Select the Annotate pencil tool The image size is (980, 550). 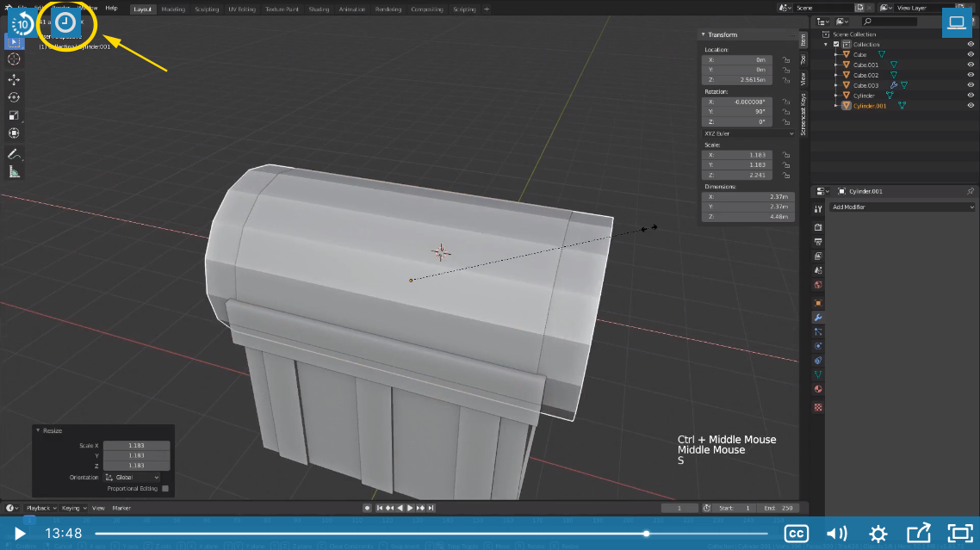coord(14,154)
